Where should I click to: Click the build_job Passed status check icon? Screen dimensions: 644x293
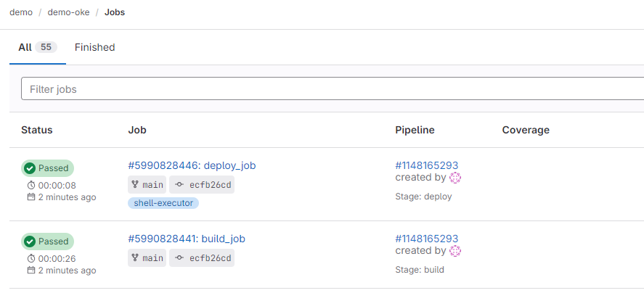point(30,242)
